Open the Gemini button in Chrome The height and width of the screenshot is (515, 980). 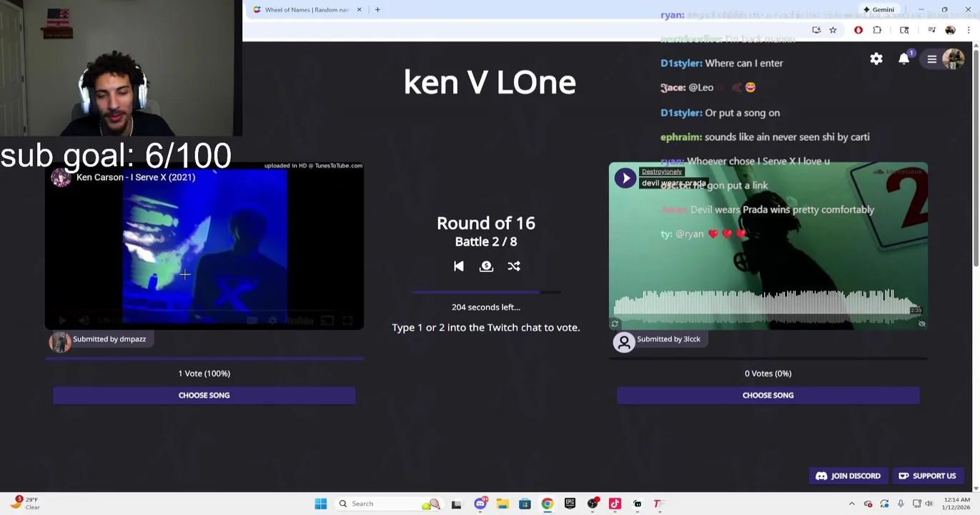pos(879,10)
